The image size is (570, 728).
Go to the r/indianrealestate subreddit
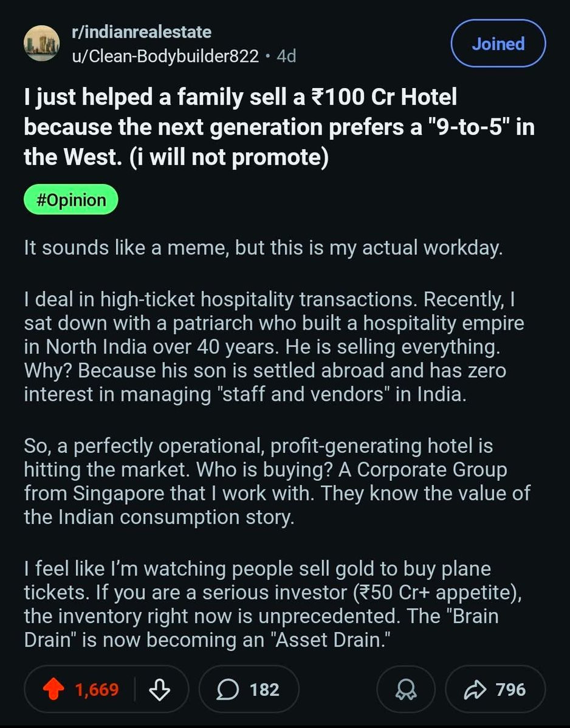[x=141, y=32]
